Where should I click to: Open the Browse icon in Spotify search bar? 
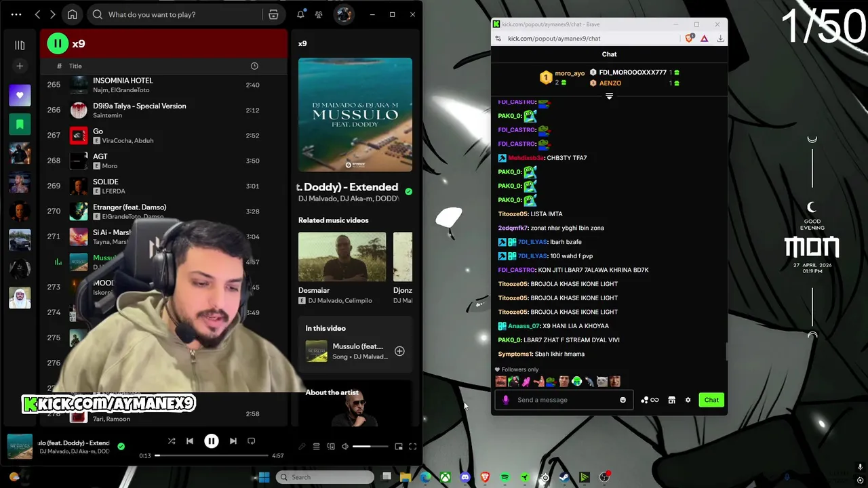click(x=273, y=14)
